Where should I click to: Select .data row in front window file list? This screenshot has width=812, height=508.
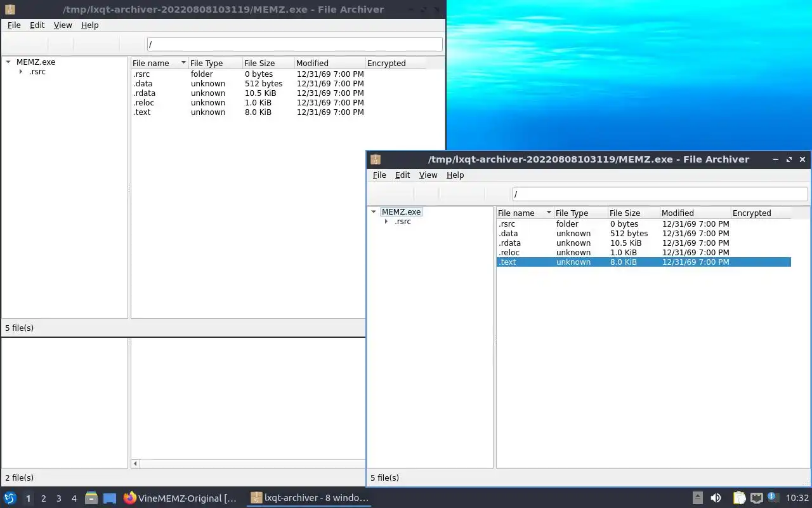click(643, 234)
